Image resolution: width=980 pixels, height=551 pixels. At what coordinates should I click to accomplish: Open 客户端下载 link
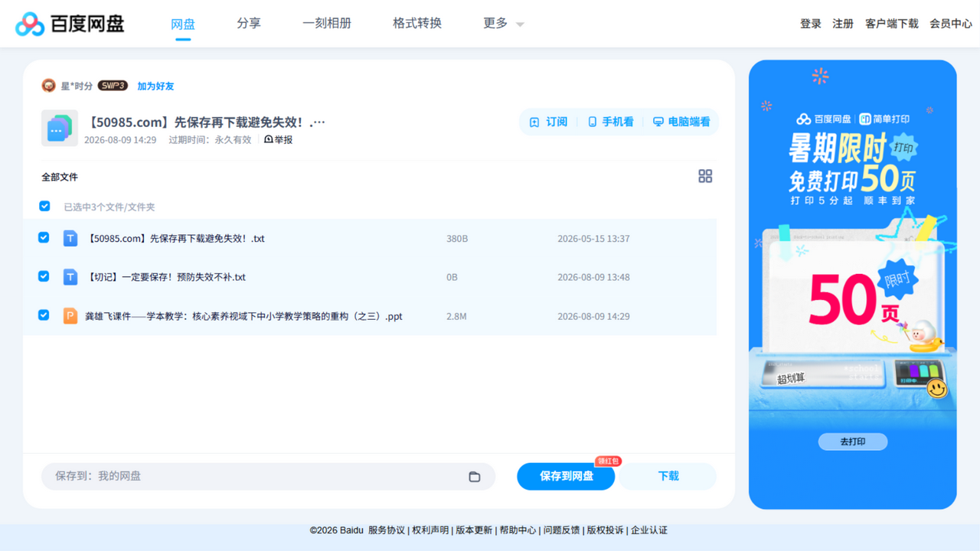pos(892,24)
